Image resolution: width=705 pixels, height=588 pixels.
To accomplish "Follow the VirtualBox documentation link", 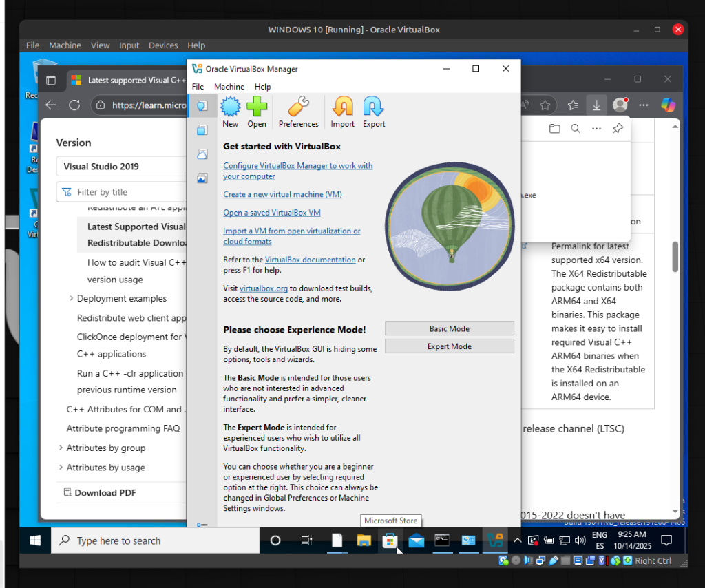I will click(310, 260).
